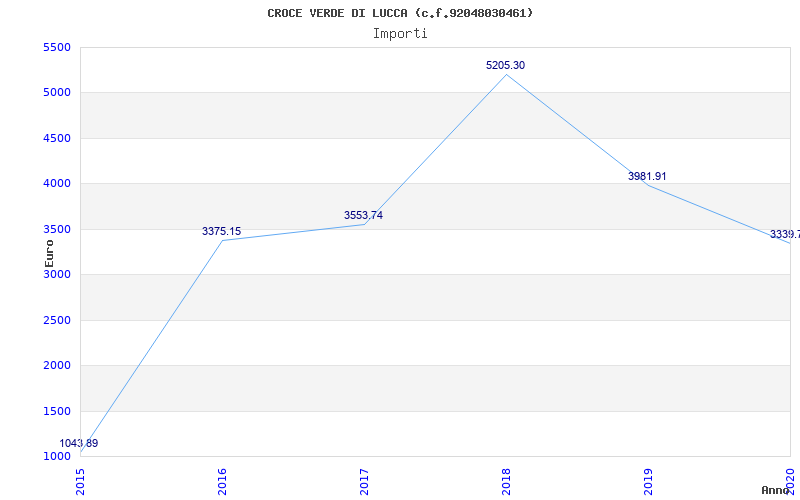This screenshot has height=500, width=800.
Task: Click the y-axis value 3000
Action: click(x=57, y=274)
